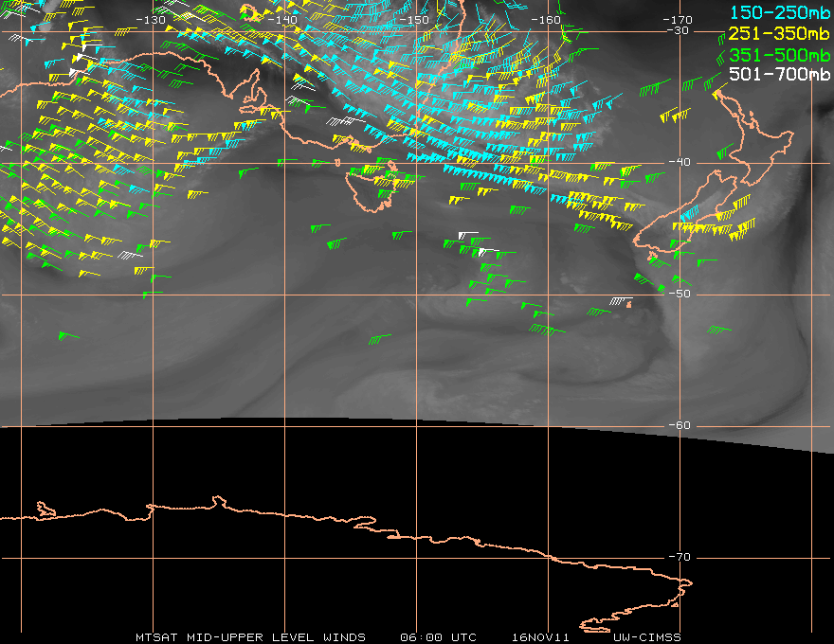This screenshot has width=834, height=644.
Task: Click the -160 longitude label
Action: pyautogui.click(x=546, y=20)
